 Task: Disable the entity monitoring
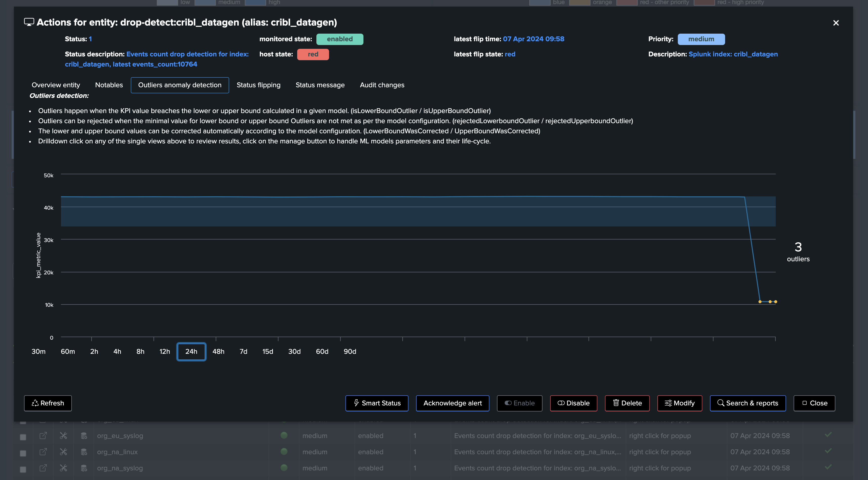pyautogui.click(x=574, y=403)
